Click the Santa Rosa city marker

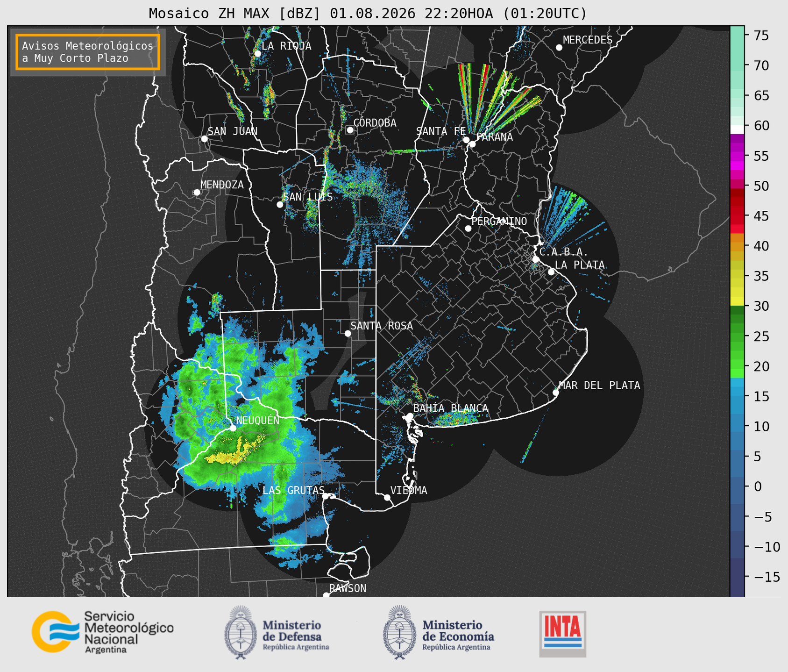348,333
